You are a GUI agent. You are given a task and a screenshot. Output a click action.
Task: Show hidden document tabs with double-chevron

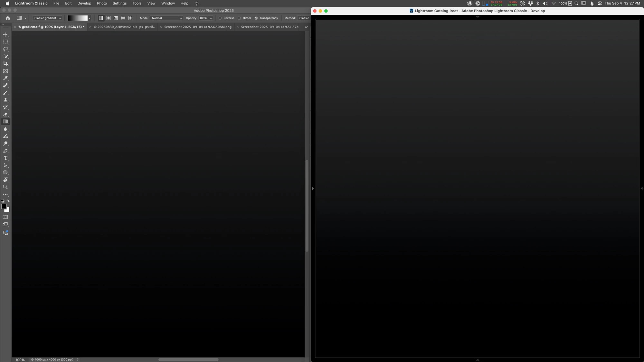coord(306,27)
